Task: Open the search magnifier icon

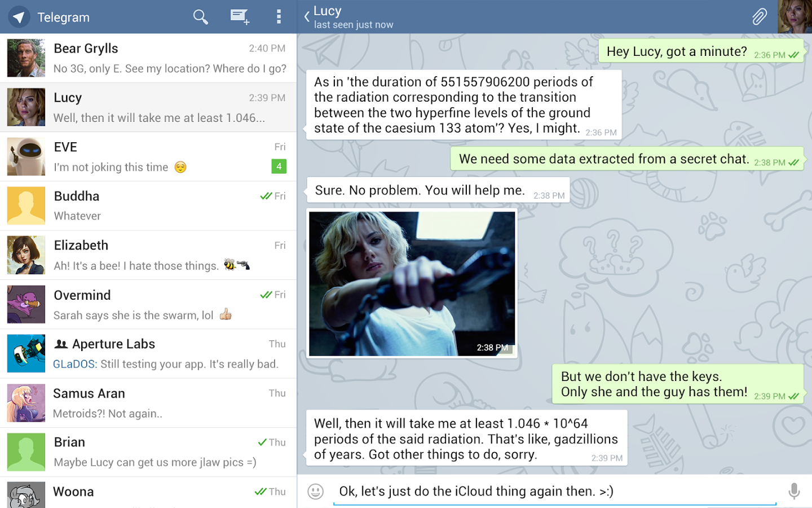Action: point(201,17)
